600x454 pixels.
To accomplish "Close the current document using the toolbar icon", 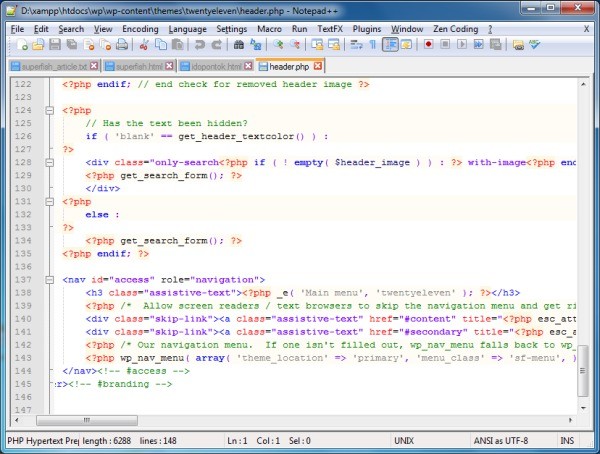I will [x=88, y=45].
